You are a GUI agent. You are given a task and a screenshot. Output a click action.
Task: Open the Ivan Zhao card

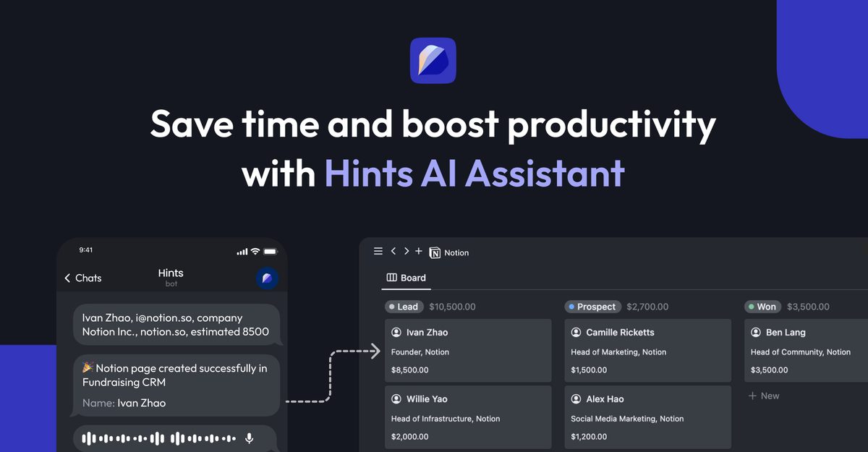coord(468,351)
